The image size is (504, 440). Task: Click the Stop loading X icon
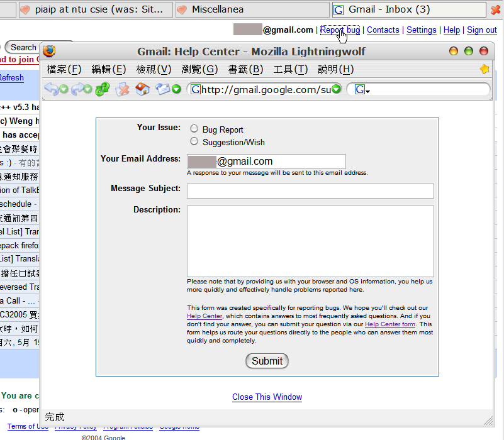tap(123, 89)
